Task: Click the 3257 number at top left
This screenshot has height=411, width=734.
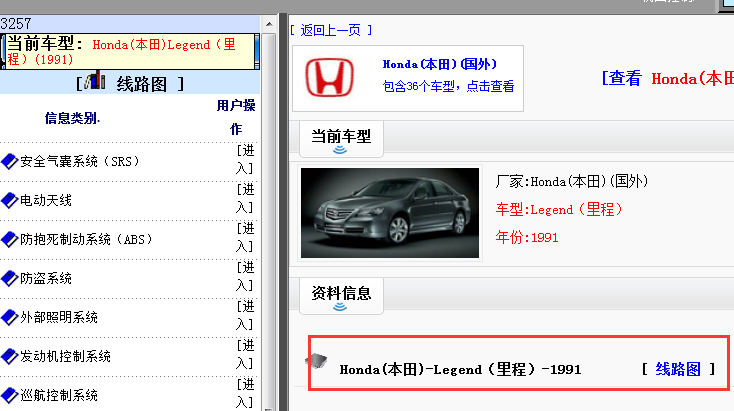Action: [16, 23]
